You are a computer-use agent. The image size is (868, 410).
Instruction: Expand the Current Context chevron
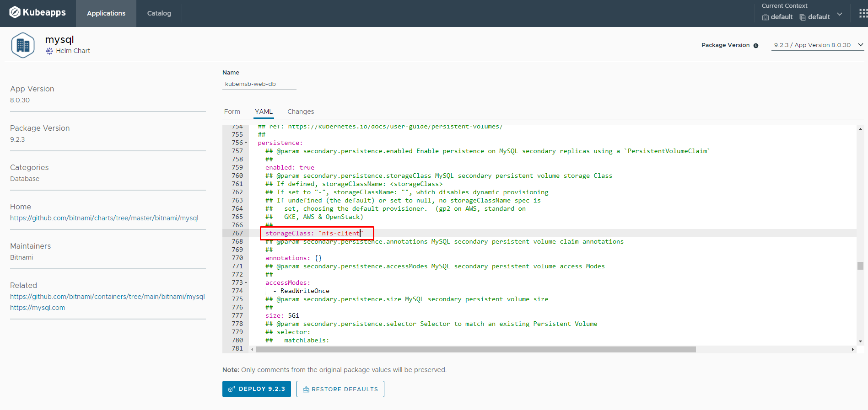(x=840, y=14)
